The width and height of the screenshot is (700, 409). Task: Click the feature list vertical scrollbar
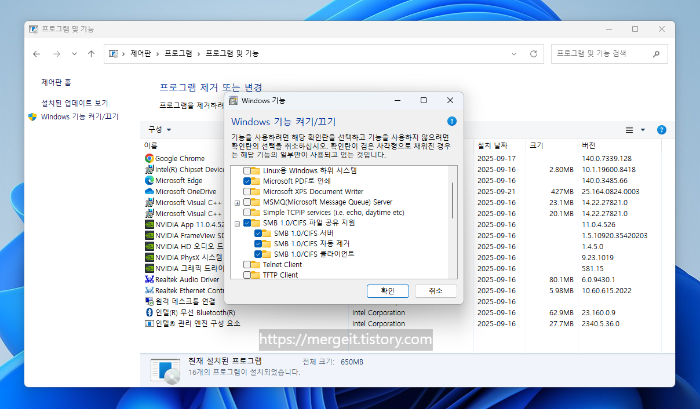coord(453,200)
